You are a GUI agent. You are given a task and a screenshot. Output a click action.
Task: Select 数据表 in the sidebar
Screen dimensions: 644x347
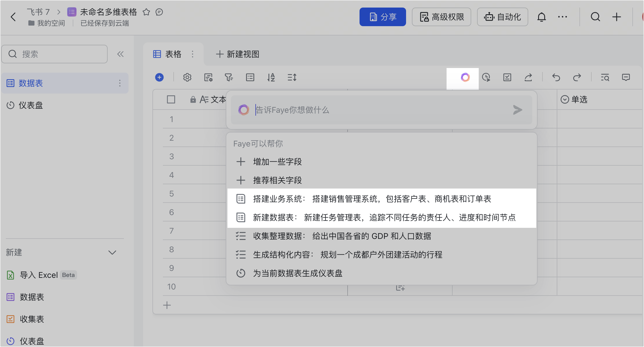pos(65,83)
